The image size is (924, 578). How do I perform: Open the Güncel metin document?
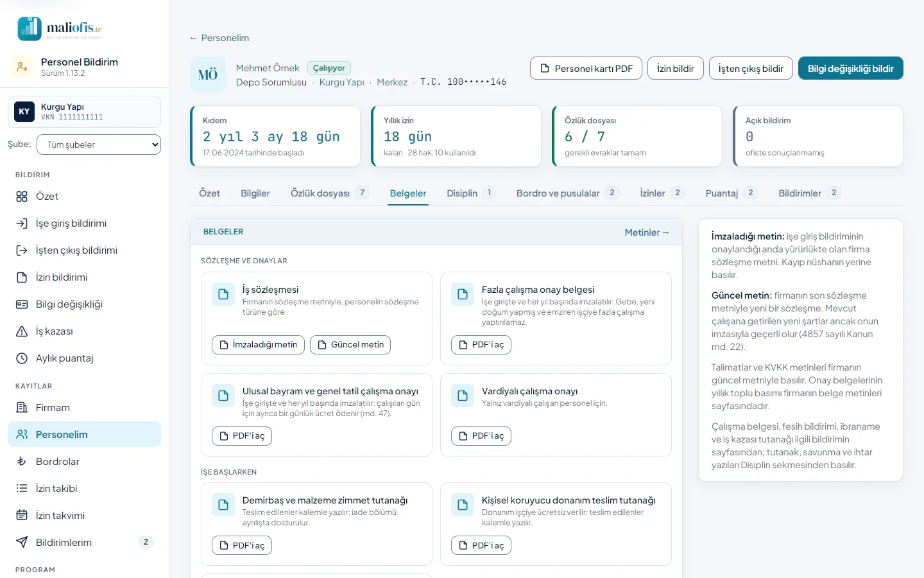point(350,345)
